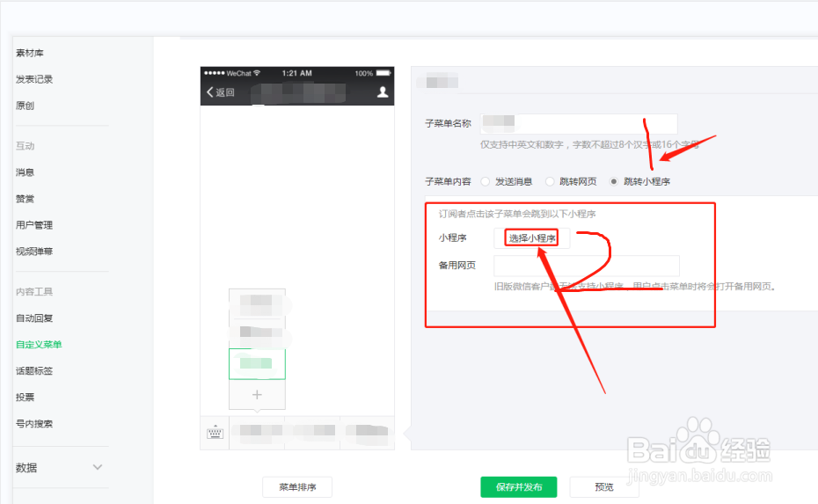The image size is (818, 504).
Task: Click the 备用网页 input field
Action: (x=587, y=266)
